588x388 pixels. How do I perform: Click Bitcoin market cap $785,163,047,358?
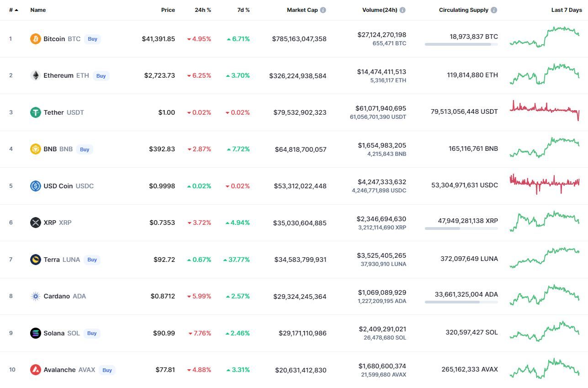point(299,39)
